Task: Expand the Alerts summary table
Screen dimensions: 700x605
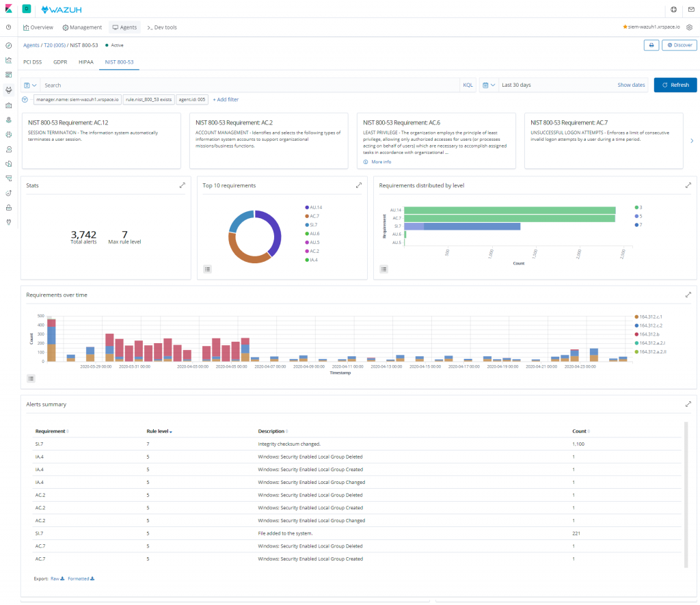Action: (x=688, y=404)
